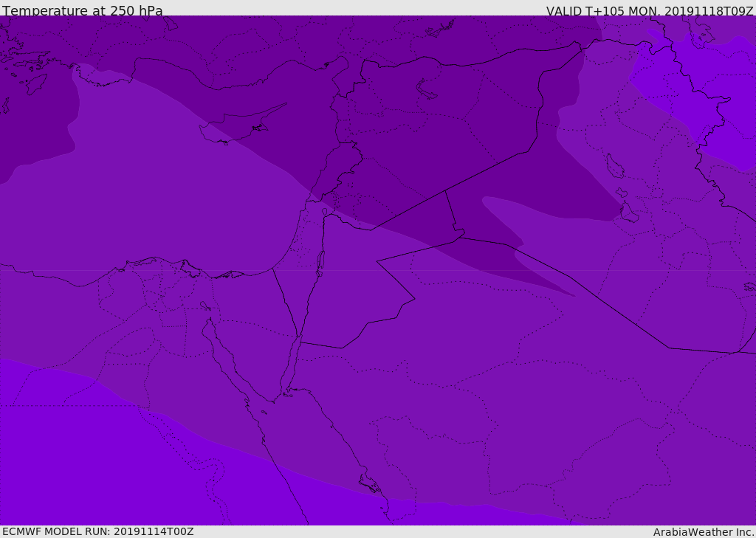
Task: Open the ArabiaWeather Inc. credit
Action: click(x=703, y=532)
